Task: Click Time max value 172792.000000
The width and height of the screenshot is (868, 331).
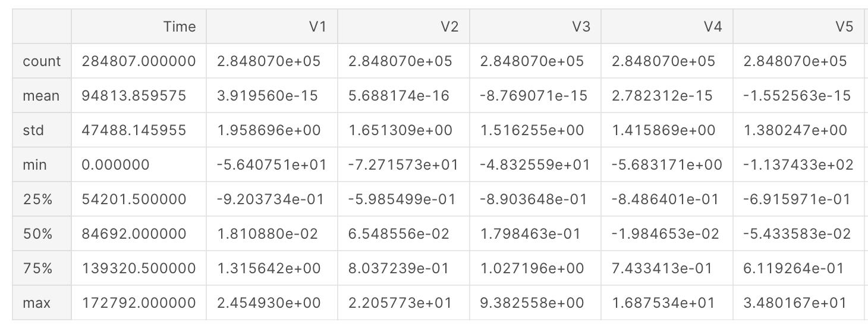Action: 139,302
